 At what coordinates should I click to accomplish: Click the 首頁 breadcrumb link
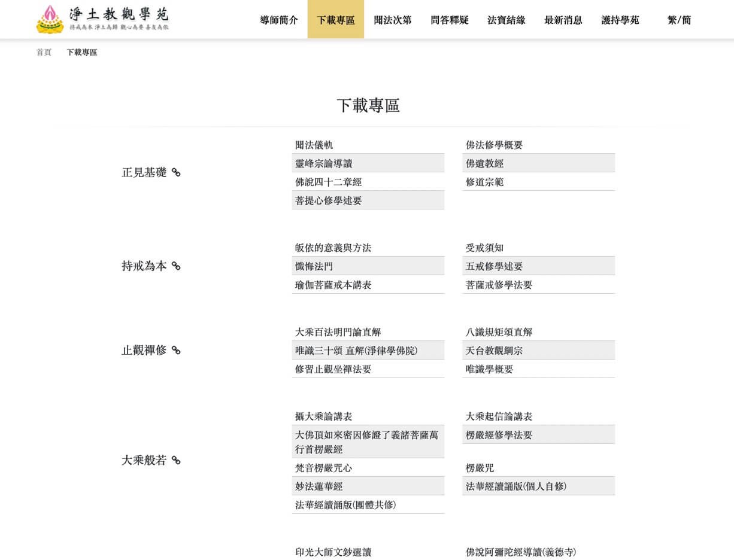click(44, 53)
